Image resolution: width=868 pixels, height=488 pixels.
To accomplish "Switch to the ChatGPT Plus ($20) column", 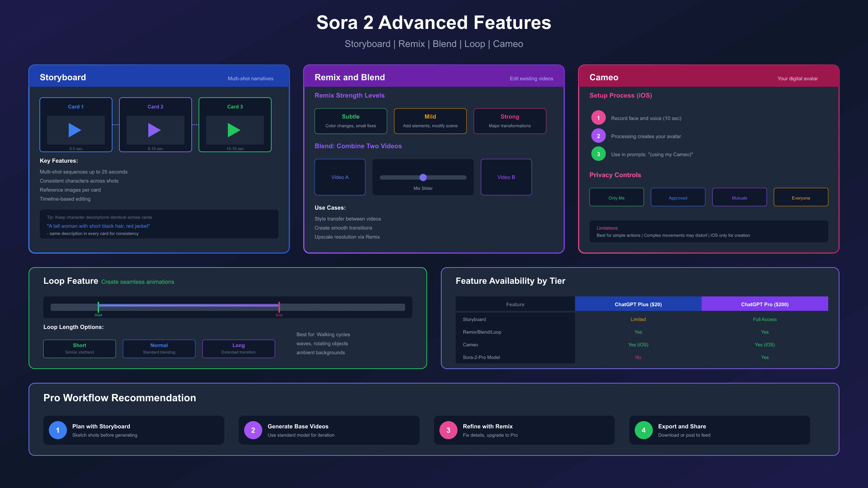I will click(638, 304).
